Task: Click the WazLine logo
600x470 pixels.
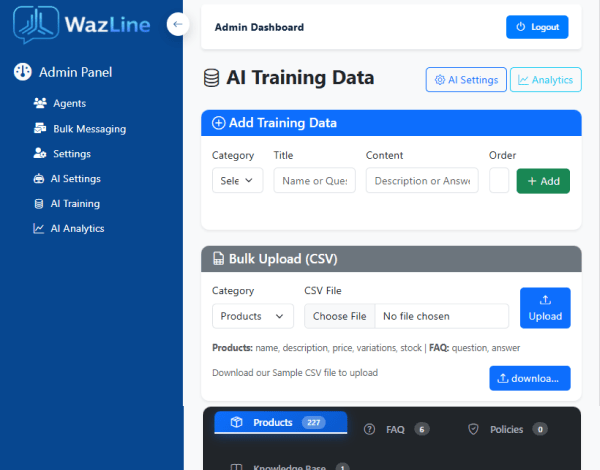Action: coord(82,24)
